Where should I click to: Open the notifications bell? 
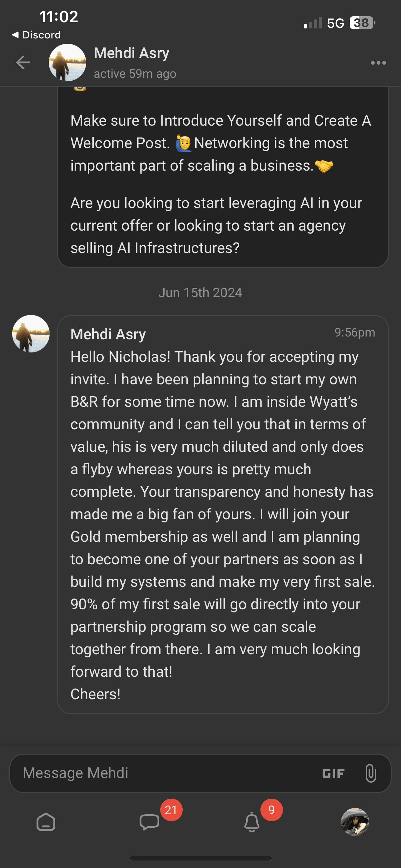[251, 822]
